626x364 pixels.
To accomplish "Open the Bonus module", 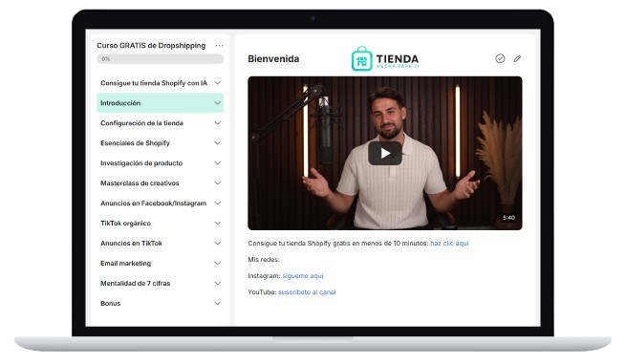I will [x=161, y=304].
